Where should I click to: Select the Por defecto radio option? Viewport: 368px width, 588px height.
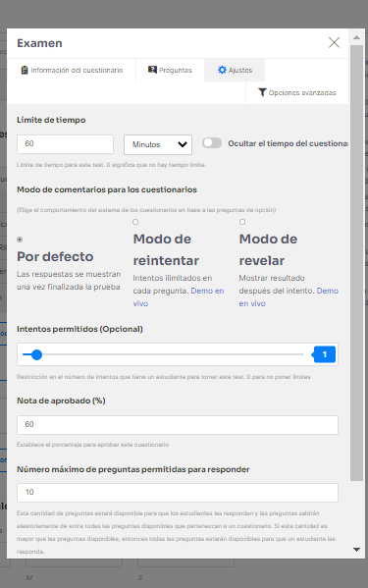20,240
